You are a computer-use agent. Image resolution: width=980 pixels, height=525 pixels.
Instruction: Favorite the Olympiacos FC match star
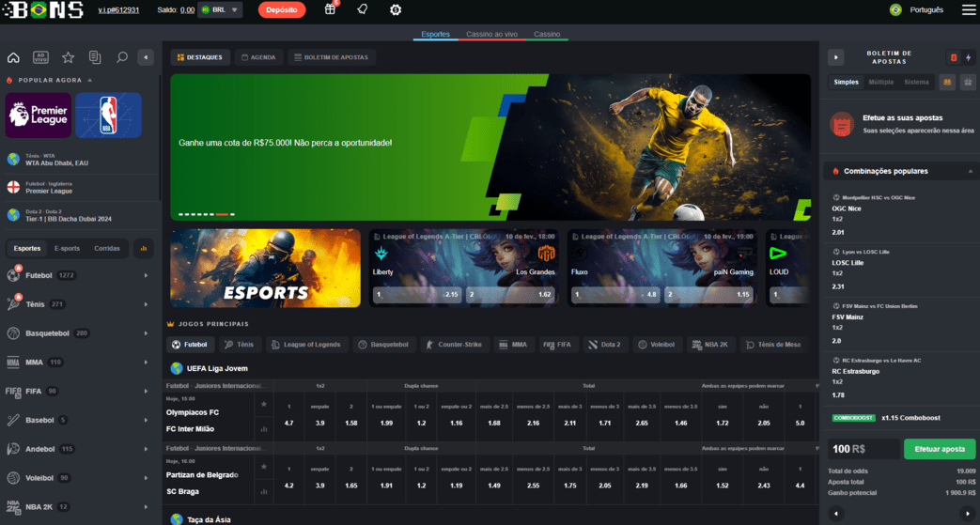264,405
